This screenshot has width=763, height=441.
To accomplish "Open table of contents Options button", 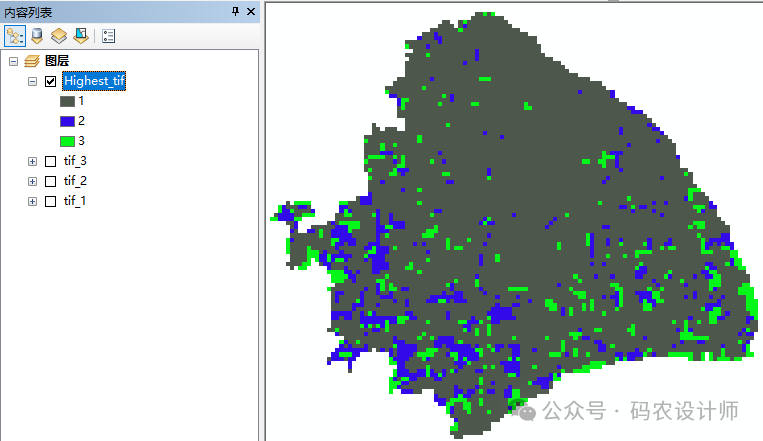I will 108,36.
